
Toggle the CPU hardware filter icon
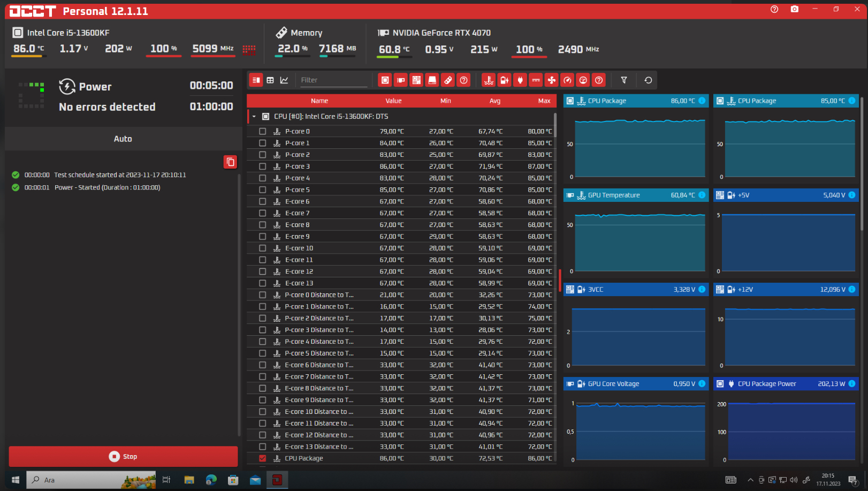(385, 80)
